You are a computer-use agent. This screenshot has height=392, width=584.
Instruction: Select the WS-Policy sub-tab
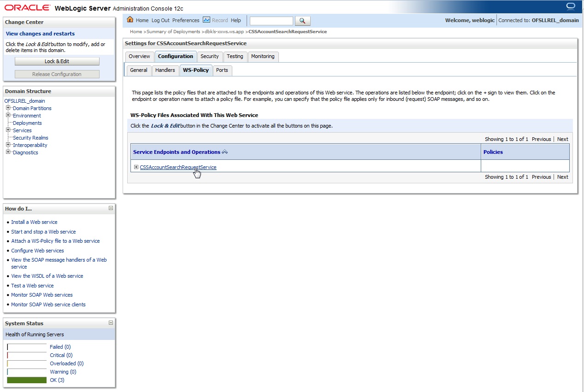196,70
